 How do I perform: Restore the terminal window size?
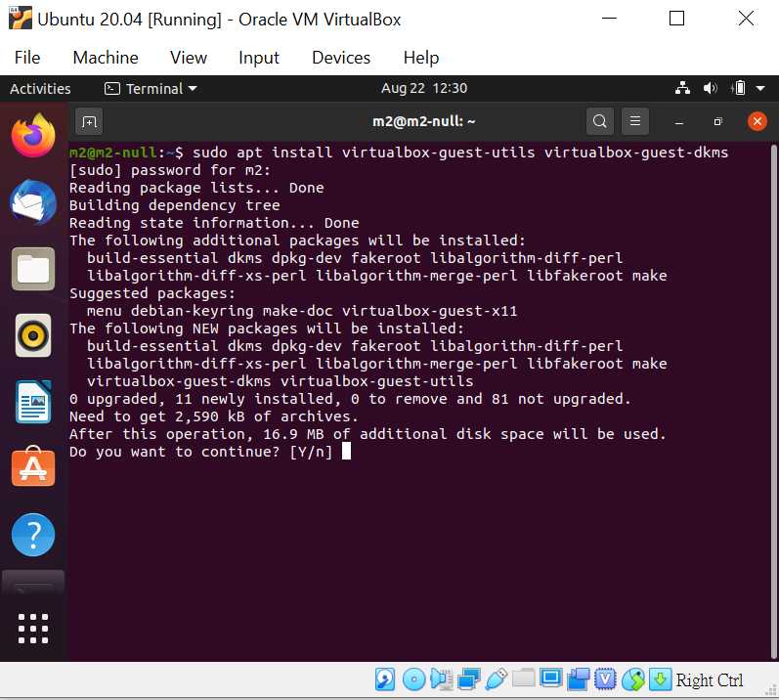coord(717,121)
